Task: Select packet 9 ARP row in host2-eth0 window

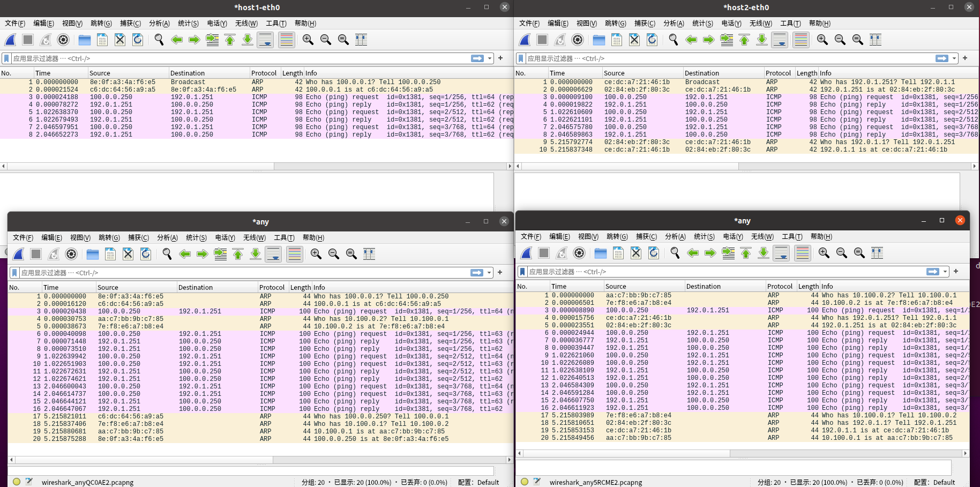Action: point(746,142)
